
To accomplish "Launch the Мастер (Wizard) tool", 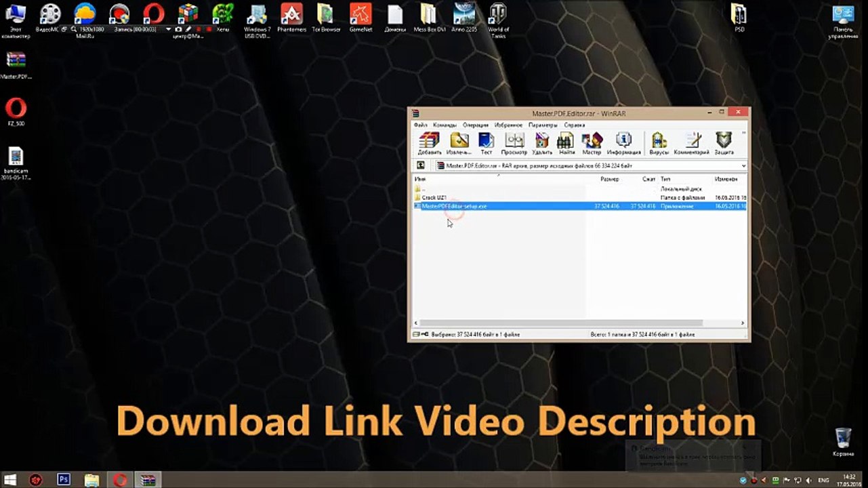I will [592, 144].
